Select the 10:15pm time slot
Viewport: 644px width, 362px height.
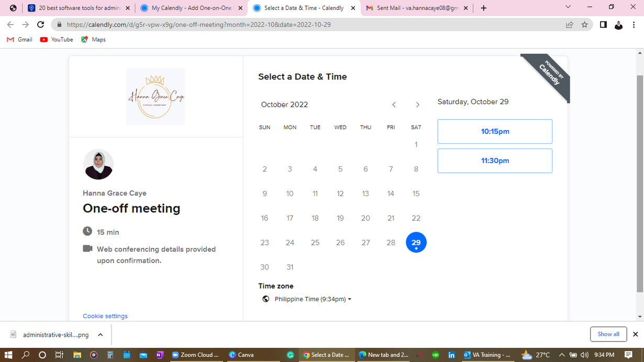pos(495,131)
